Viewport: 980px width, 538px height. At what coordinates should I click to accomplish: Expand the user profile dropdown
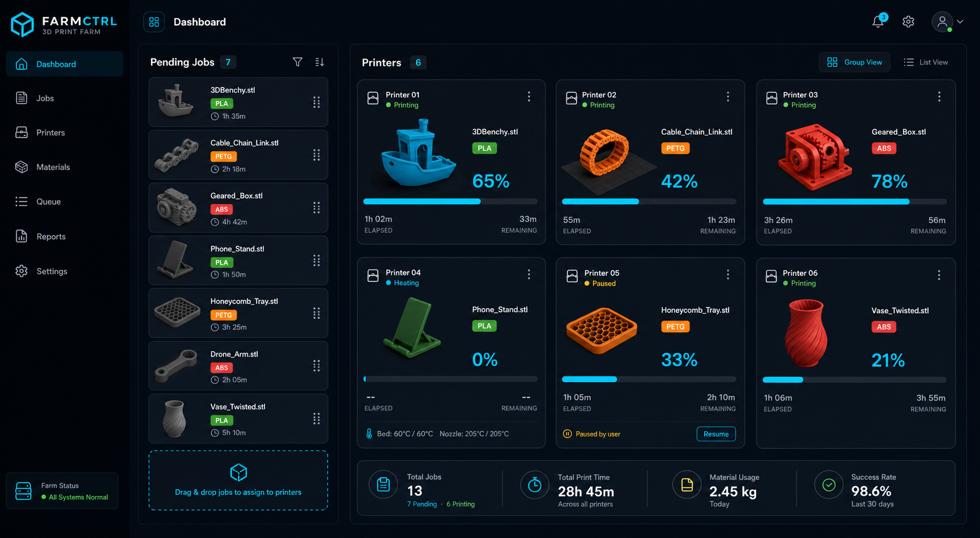[948, 21]
